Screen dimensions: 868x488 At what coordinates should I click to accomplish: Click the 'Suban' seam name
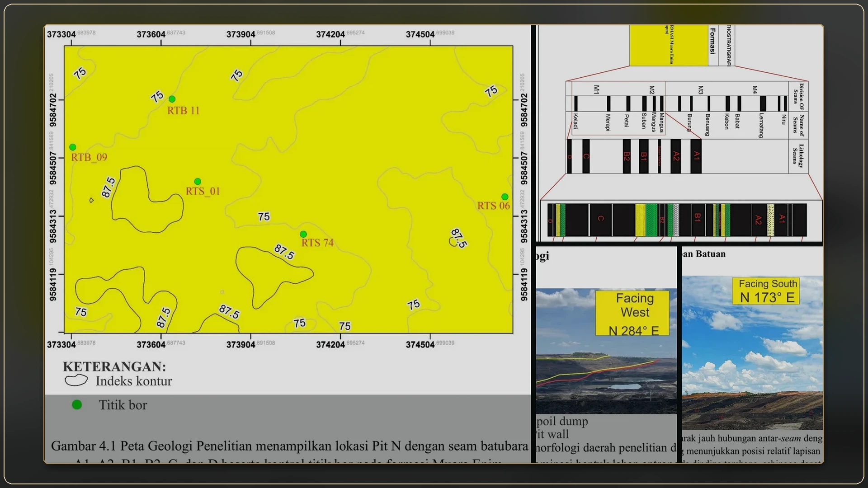644,121
